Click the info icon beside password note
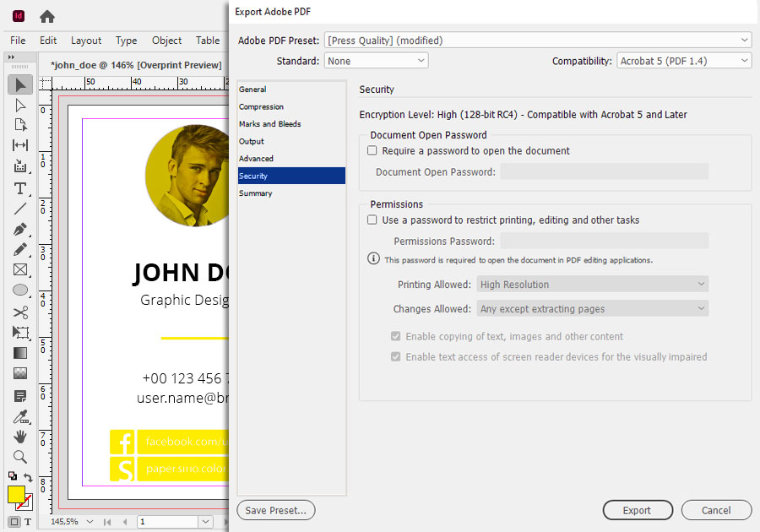This screenshot has width=760, height=532. (x=373, y=258)
